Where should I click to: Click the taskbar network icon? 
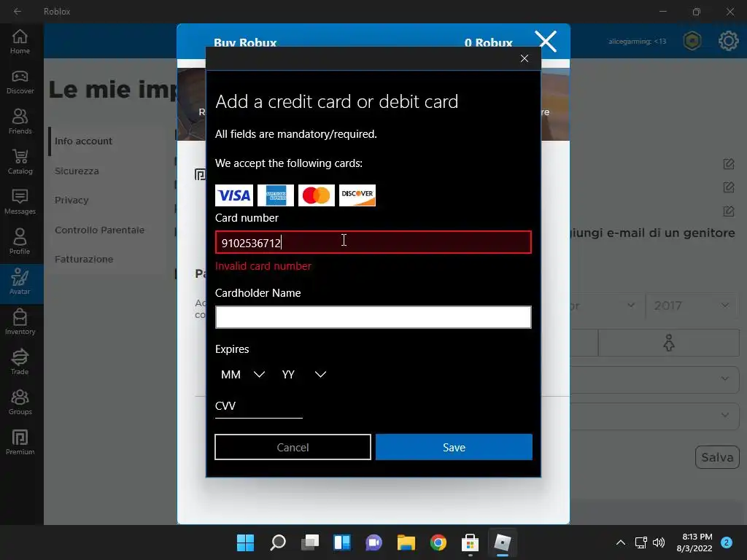coord(640,542)
